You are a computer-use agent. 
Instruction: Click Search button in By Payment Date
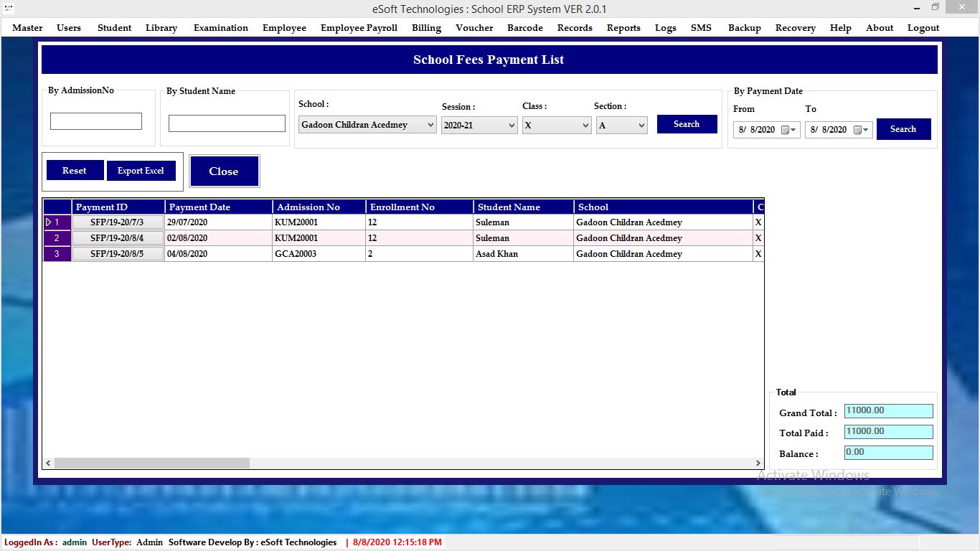(x=903, y=129)
